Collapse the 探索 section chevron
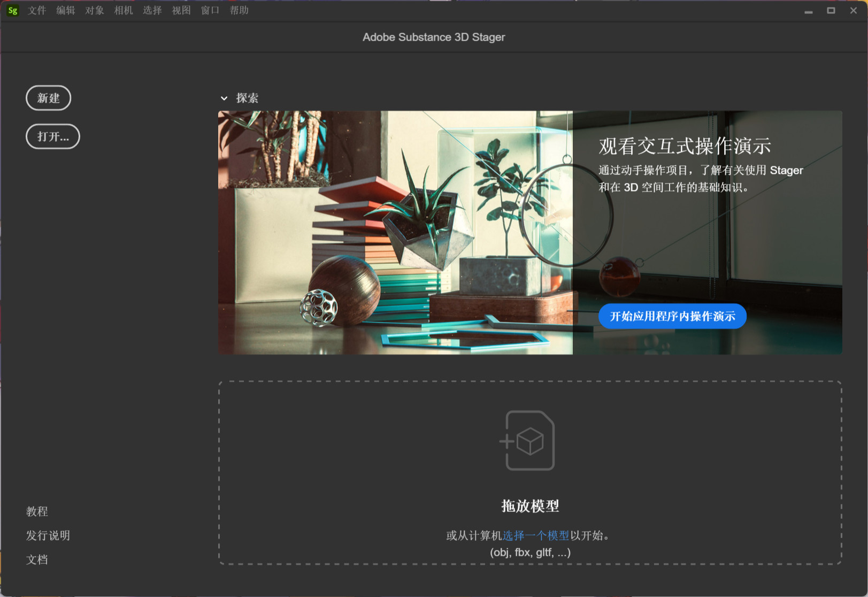Image resolution: width=868 pixels, height=597 pixels. (224, 98)
